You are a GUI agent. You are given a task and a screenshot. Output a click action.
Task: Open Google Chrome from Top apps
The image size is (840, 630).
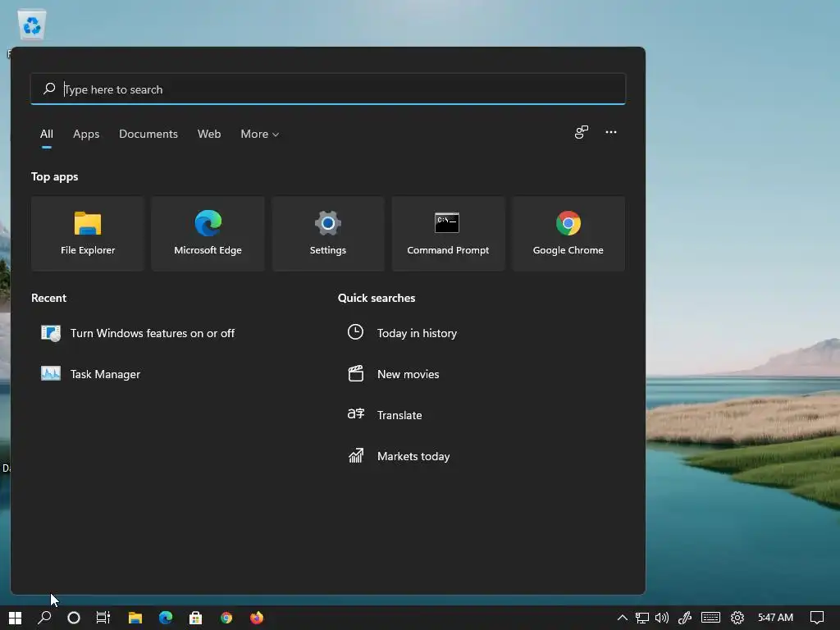click(568, 234)
